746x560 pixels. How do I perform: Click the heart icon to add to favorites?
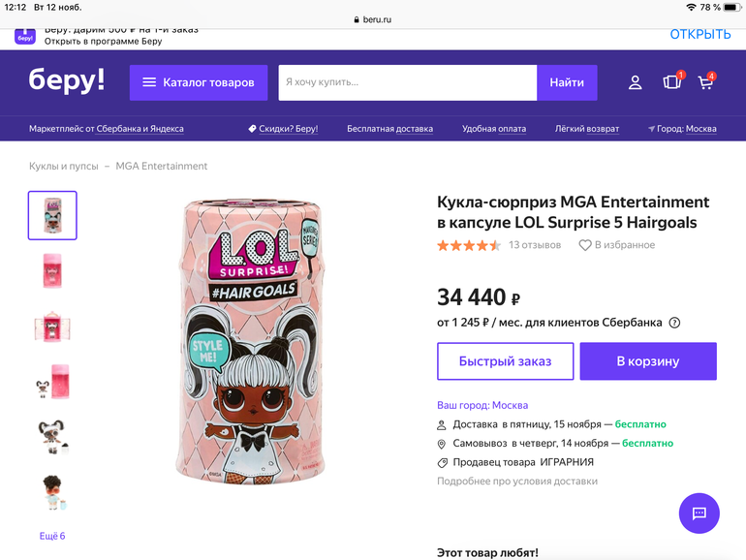(x=585, y=246)
